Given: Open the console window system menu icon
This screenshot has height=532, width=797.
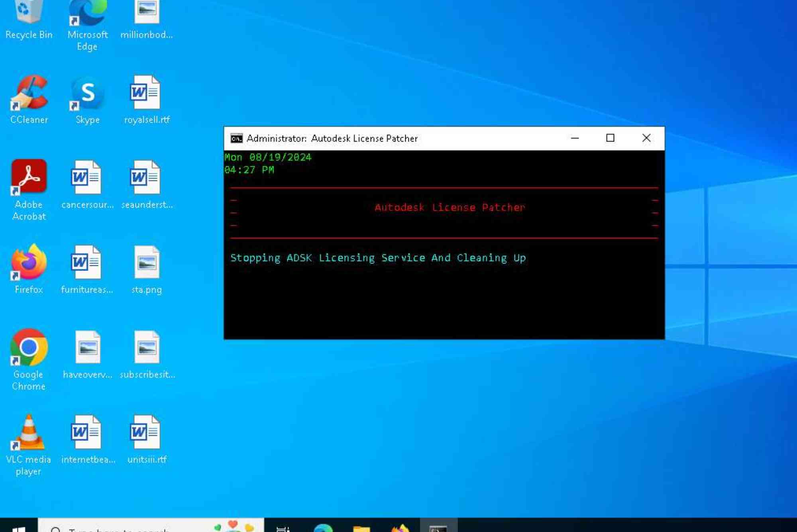Looking at the screenshot, I should (236, 138).
